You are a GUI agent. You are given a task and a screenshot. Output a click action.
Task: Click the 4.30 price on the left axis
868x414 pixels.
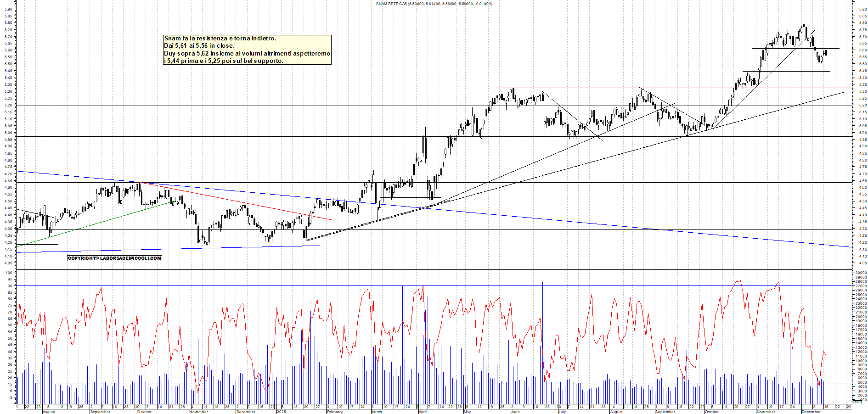pos(8,229)
